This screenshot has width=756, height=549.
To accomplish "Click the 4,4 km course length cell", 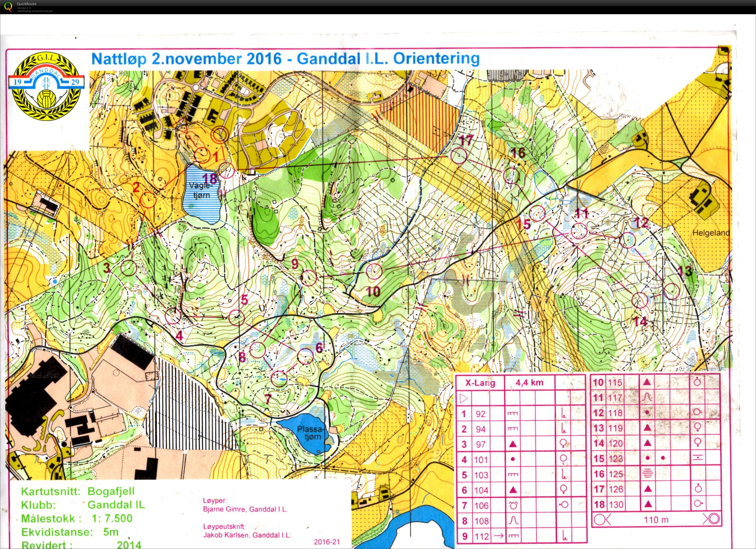I will (529, 382).
